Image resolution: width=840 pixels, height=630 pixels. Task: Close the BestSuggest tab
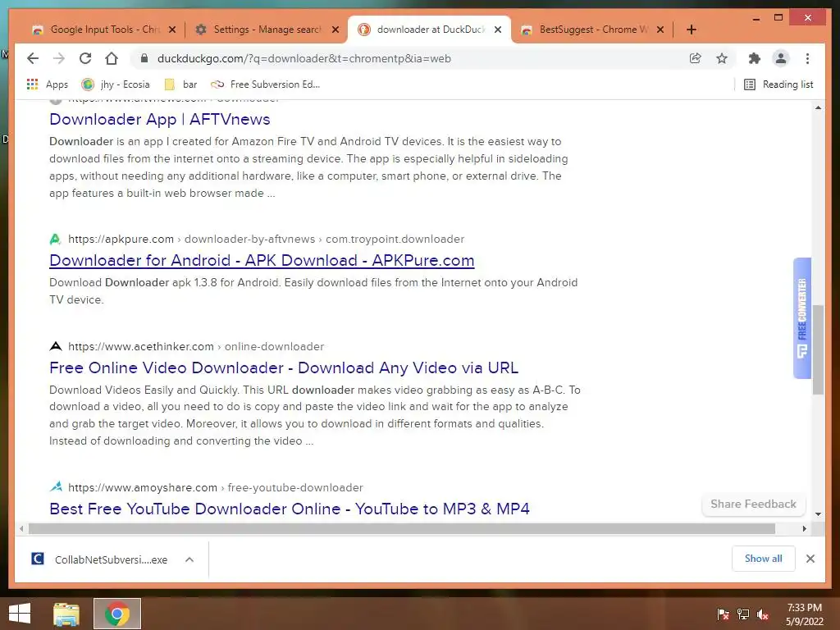pos(660,30)
